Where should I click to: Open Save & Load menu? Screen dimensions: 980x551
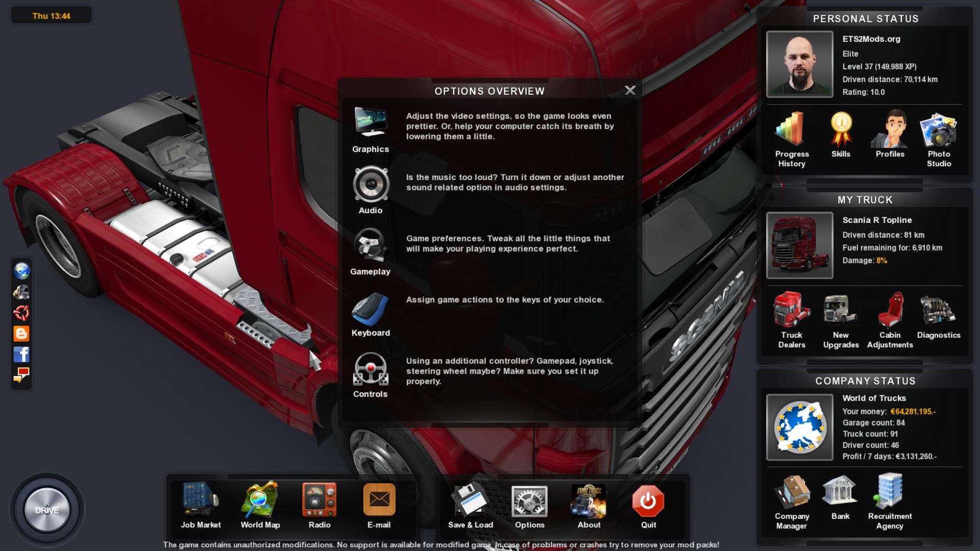470,501
